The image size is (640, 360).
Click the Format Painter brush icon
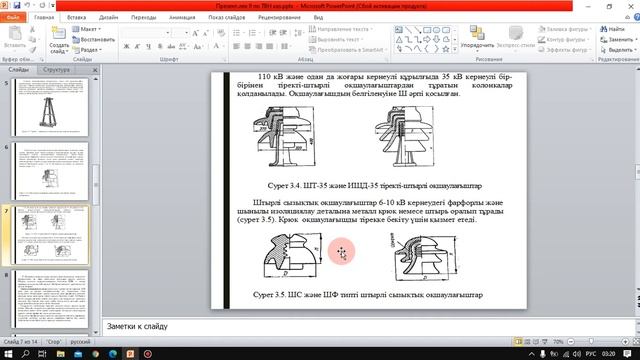(x=32, y=49)
